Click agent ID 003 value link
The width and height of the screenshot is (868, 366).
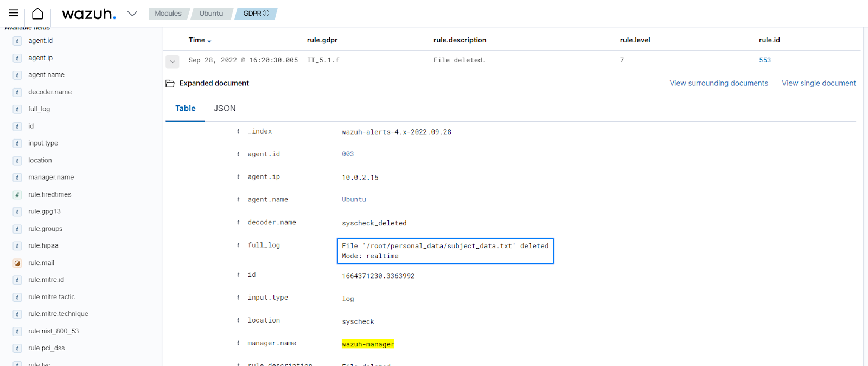tap(348, 154)
